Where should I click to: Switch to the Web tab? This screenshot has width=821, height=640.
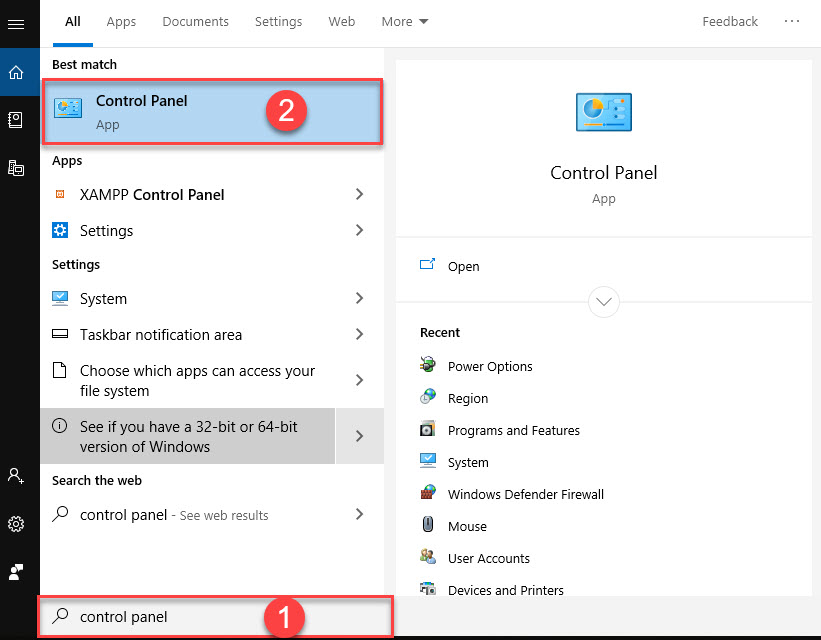click(341, 21)
